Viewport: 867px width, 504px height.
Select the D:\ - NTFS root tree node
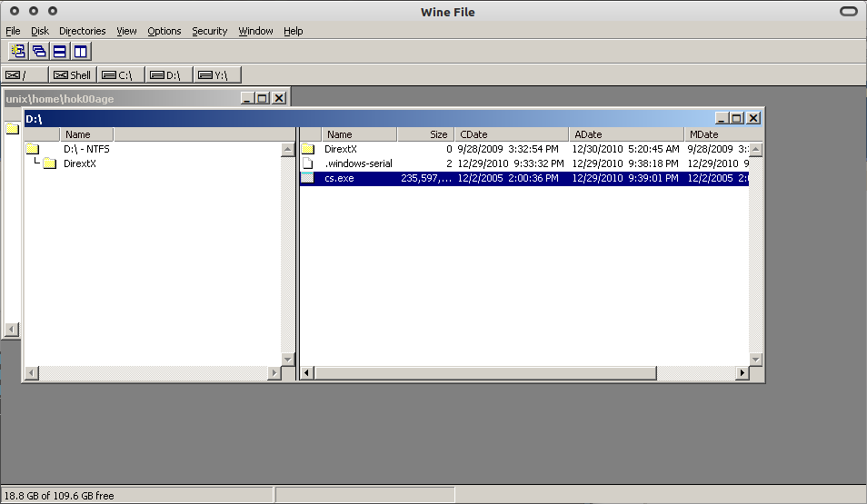pos(86,149)
